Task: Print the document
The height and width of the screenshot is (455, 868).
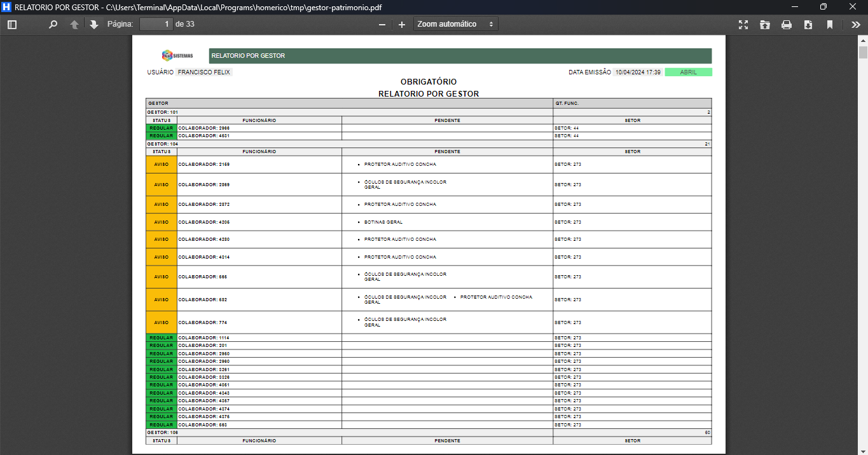Action: pos(787,25)
